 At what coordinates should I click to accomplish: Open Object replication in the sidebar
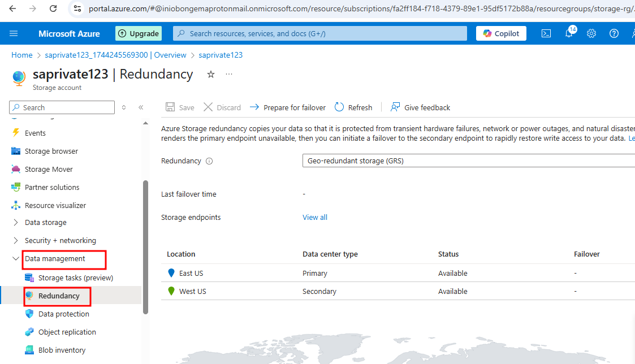[67, 332]
